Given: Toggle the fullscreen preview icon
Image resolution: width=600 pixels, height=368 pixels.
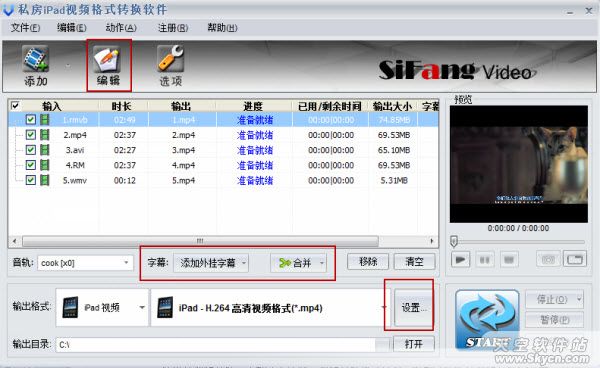Looking at the screenshot, I should click(575, 259).
